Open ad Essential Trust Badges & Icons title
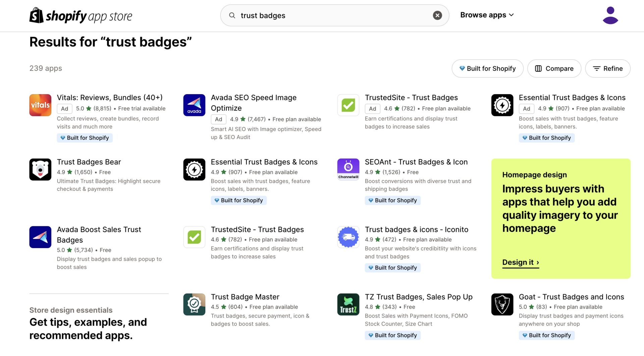Viewport: 644px width, 356px height. coord(572,98)
